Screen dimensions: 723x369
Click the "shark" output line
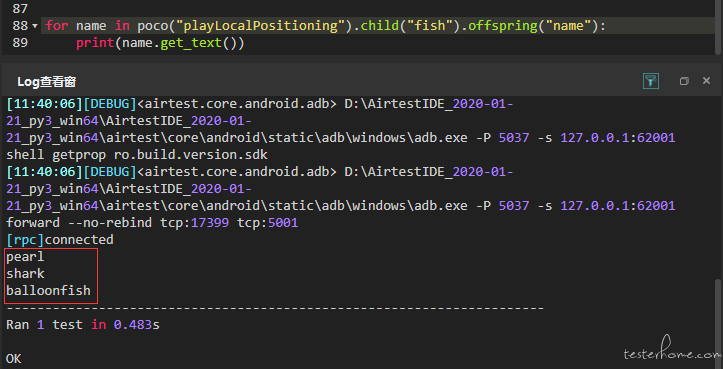pyautogui.click(x=25, y=274)
